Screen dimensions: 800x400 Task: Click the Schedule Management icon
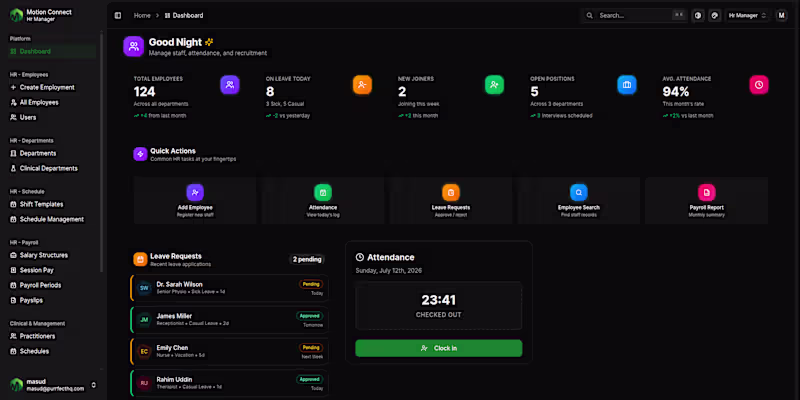pos(13,219)
